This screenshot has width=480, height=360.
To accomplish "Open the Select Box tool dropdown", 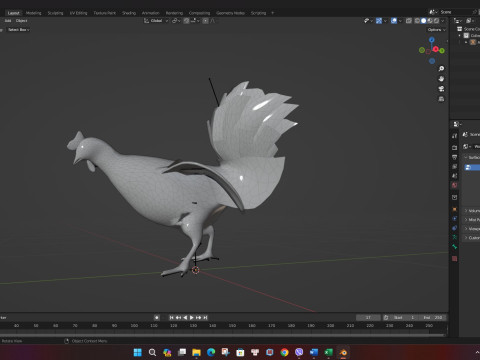I will pyautogui.click(x=18, y=30).
